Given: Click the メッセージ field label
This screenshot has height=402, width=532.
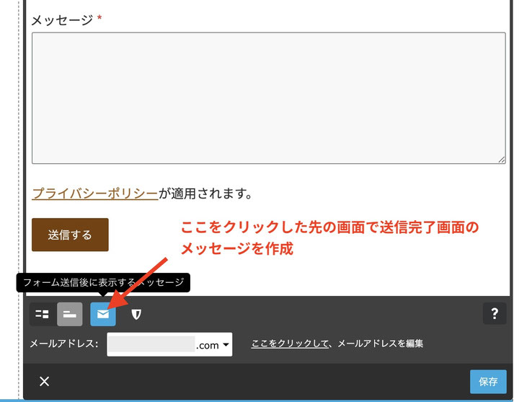Looking at the screenshot, I should 62,20.
